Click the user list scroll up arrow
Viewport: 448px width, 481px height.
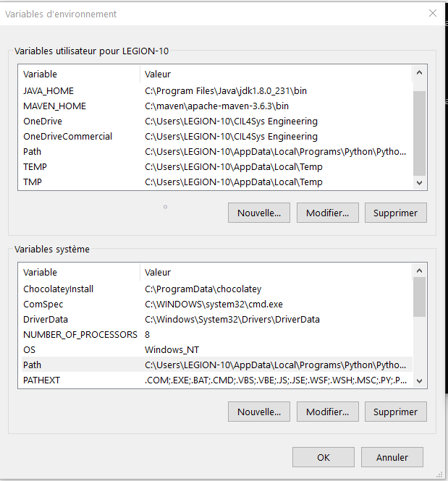[x=420, y=73]
